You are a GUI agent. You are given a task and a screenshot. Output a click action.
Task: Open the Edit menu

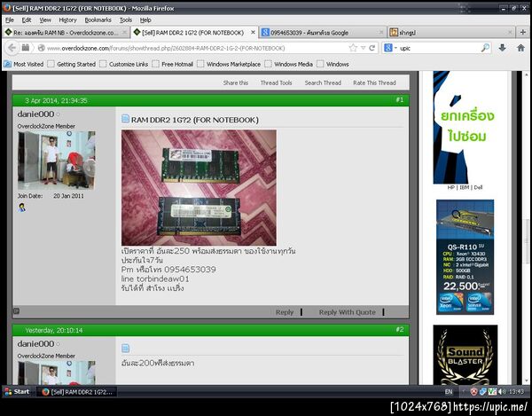pos(27,20)
